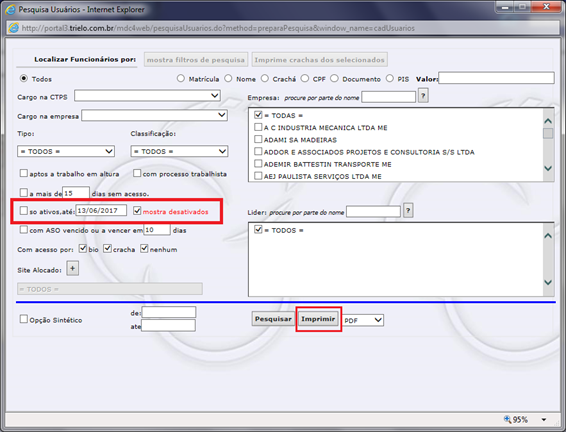The height and width of the screenshot is (432, 566).
Task: Click the Internet Explorer icon in address bar
Action: [13, 28]
